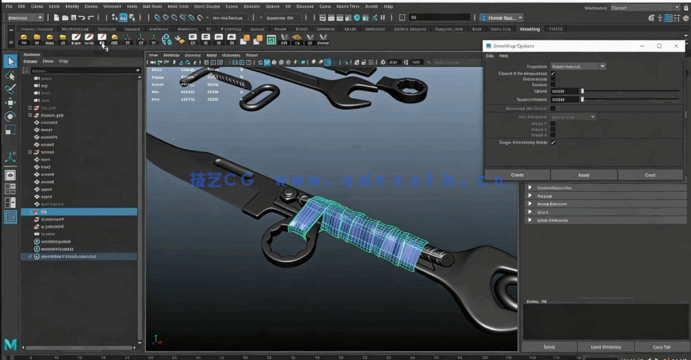
Task: Click the Offset value input field
Action: pos(565,91)
